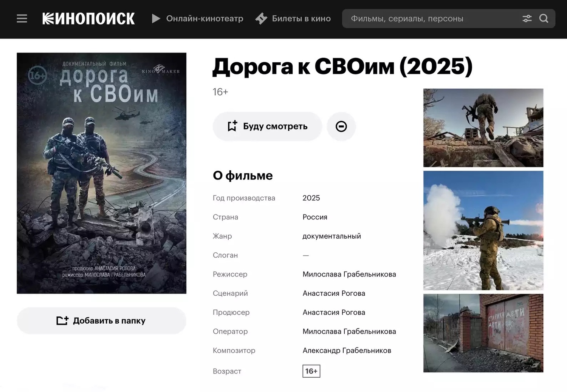The height and width of the screenshot is (392, 567).
Task: Click the magnifying glass search icon
Action: (544, 19)
